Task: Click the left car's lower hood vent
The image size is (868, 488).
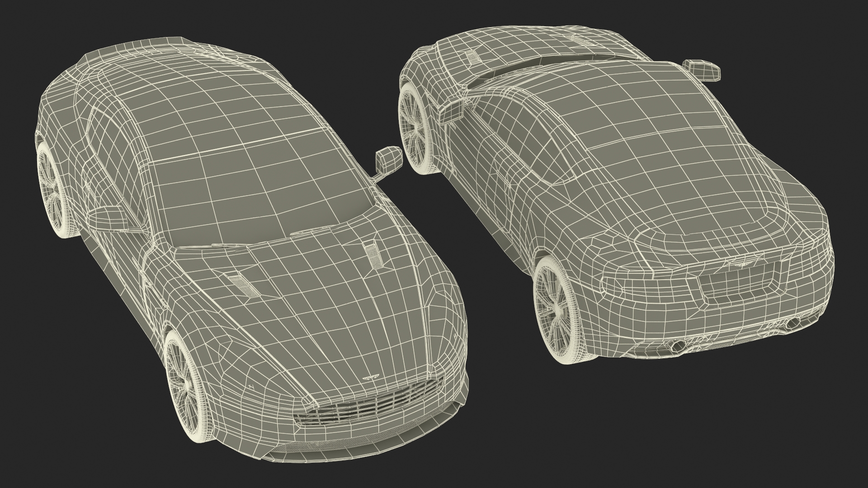Action: point(245,286)
